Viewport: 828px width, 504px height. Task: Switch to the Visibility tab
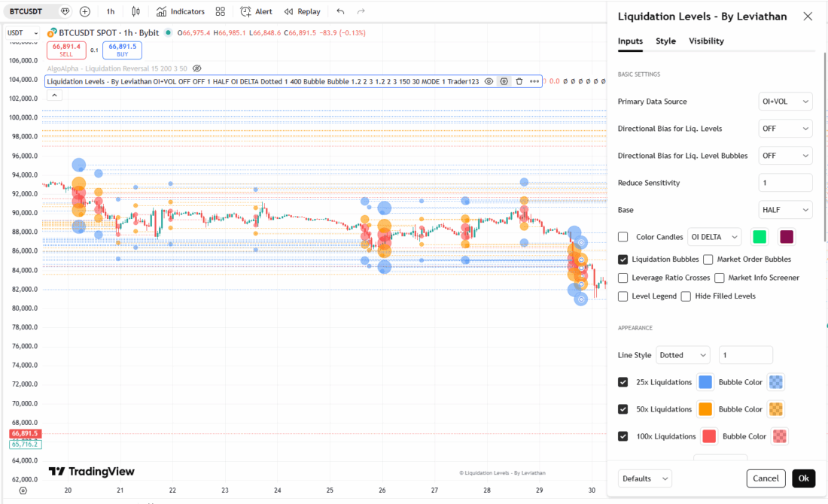pyautogui.click(x=707, y=41)
